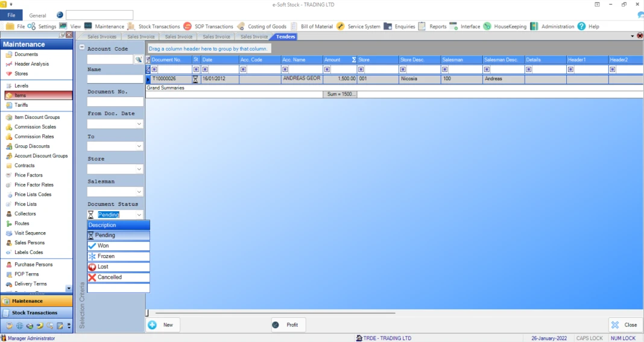
Task: Click the Account Code lookup search icon
Action: (x=139, y=60)
